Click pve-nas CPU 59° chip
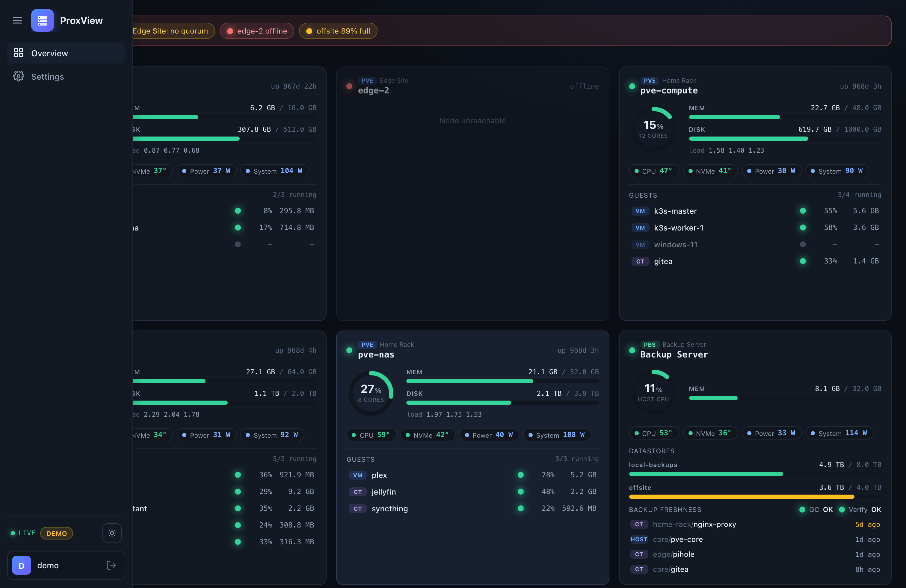Image resolution: width=906 pixels, height=588 pixels. (x=371, y=435)
